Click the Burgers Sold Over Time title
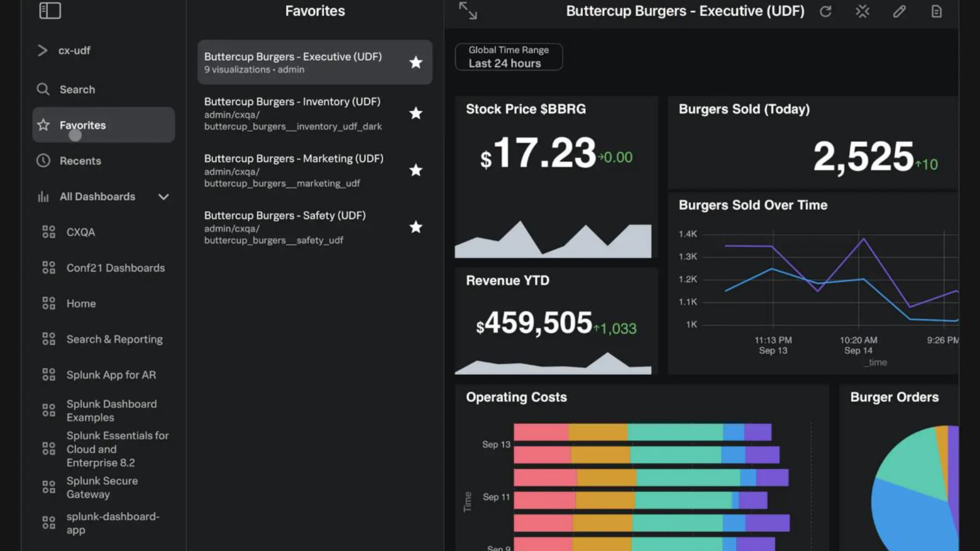The width and height of the screenshot is (980, 551). 753,205
